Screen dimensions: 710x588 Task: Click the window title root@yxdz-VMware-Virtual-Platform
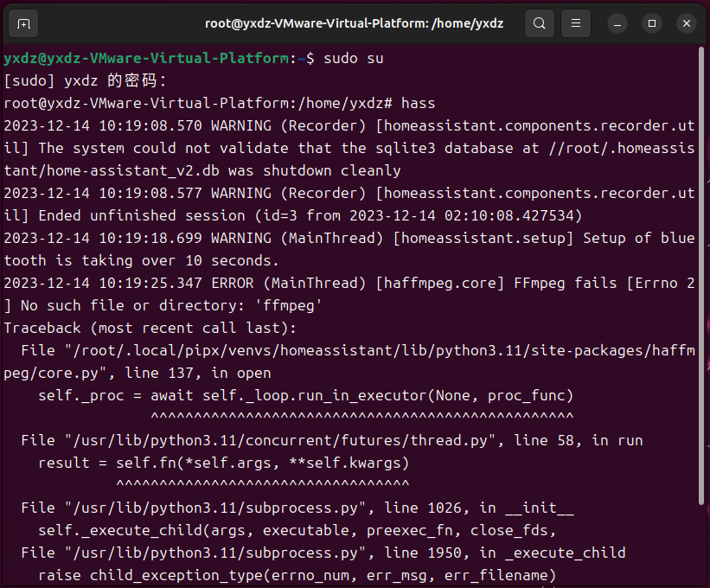click(354, 23)
